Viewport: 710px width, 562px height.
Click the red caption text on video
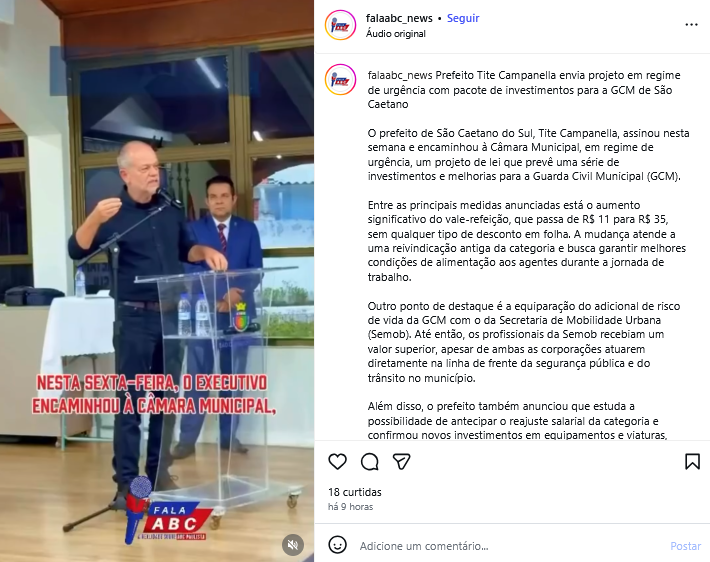tap(154, 394)
